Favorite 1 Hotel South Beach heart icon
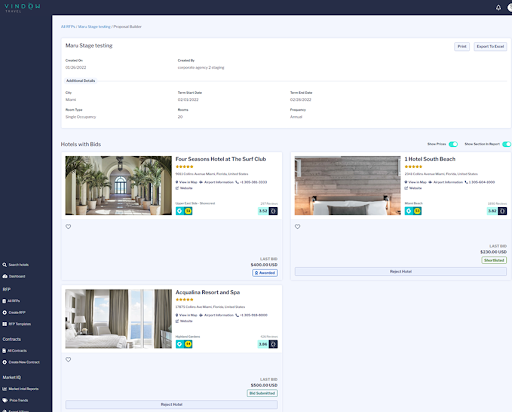512x412 pixels. (298, 227)
